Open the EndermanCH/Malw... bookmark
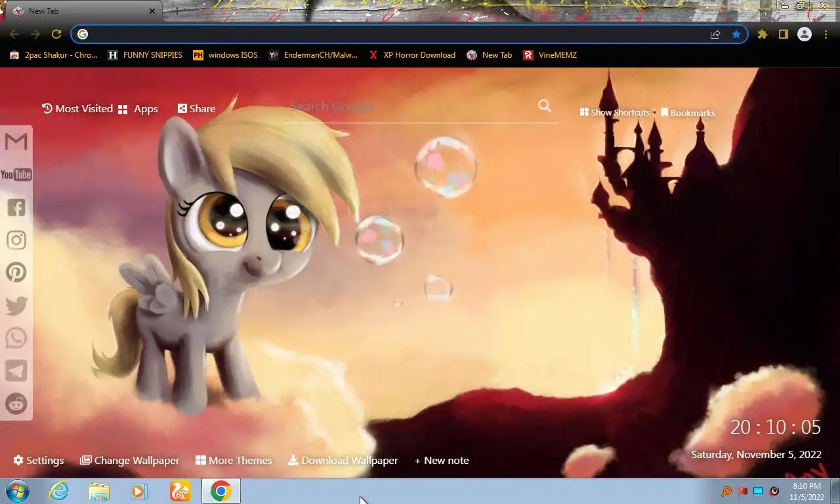Viewport: 840px width, 504px height. pyautogui.click(x=313, y=55)
